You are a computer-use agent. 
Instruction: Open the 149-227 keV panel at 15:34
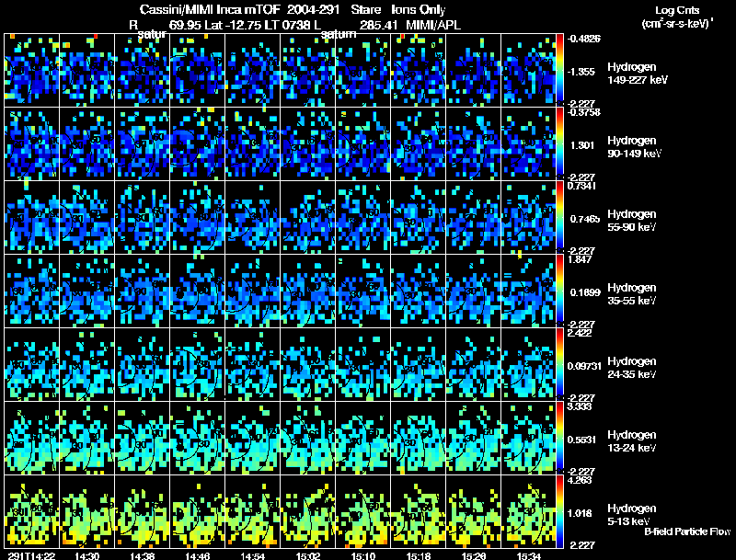tap(528, 70)
